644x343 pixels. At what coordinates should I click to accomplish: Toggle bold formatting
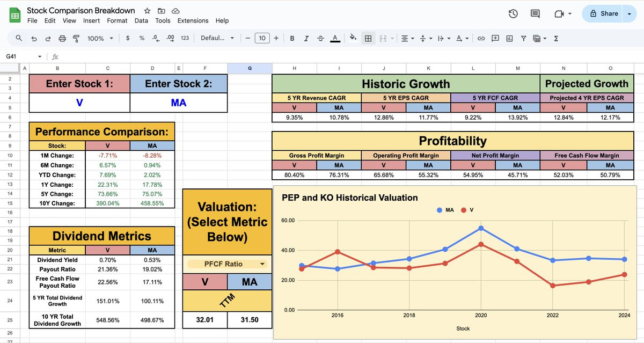[x=292, y=38]
